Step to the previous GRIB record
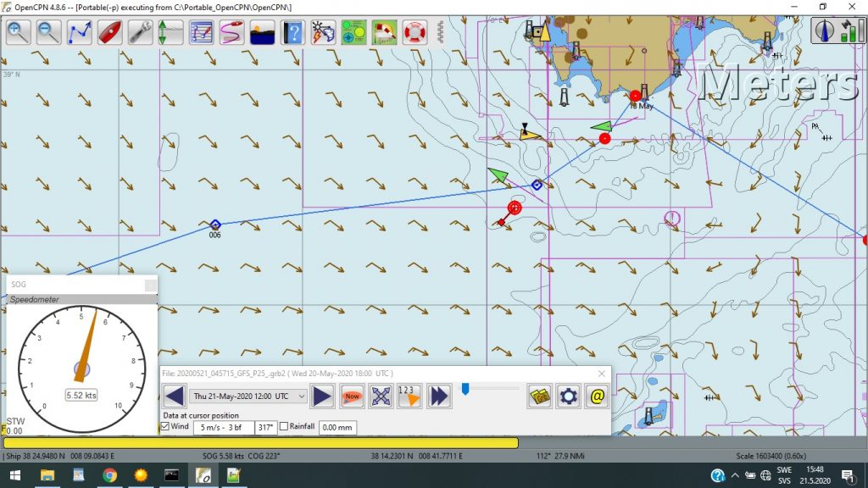Screen dimensions: 868x488 point(175,396)
